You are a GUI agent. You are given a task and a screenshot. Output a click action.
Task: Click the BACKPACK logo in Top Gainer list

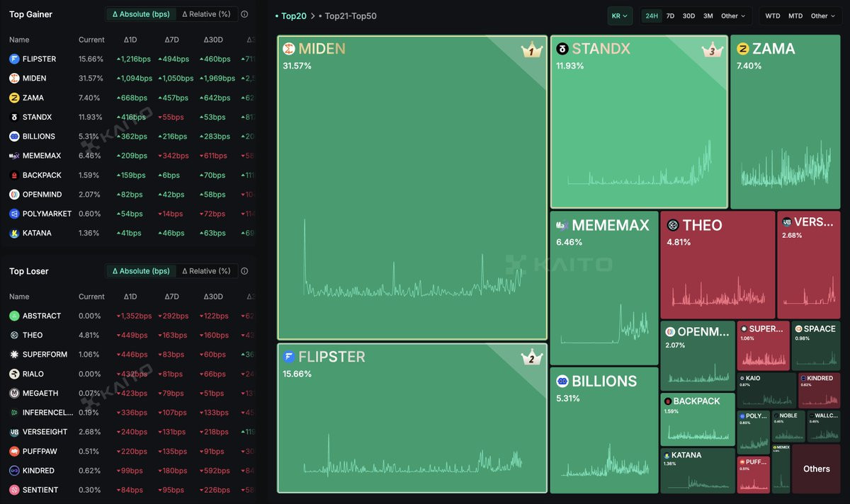[x=14, y=176]
